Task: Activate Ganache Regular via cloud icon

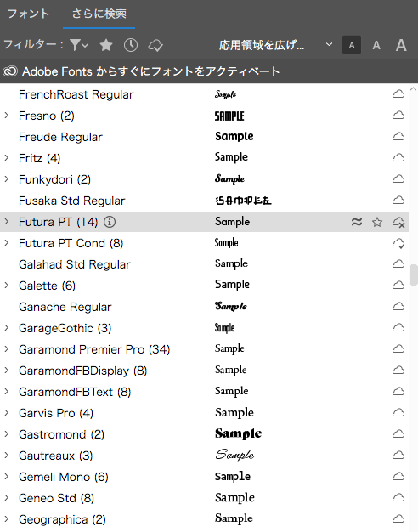Action: (x=398, y=307)
